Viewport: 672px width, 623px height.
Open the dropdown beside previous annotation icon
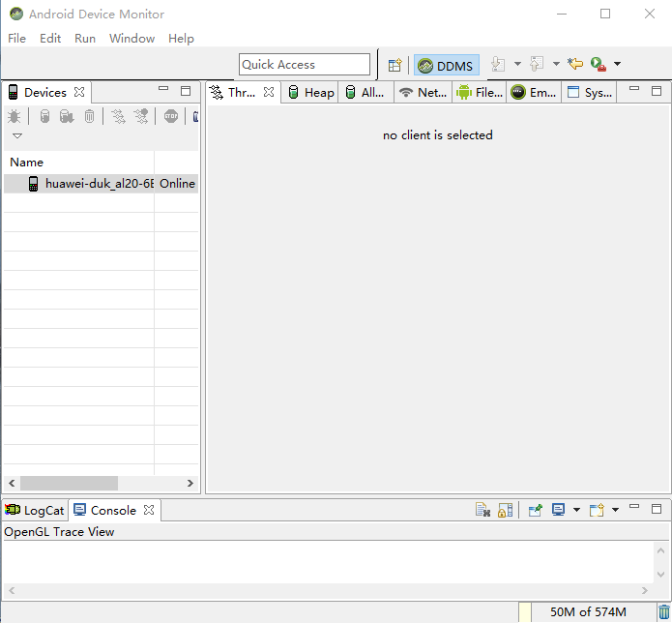point(556,64)
